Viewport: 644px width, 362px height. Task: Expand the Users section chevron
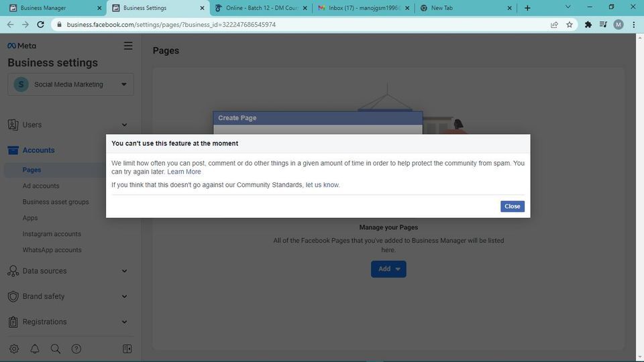click(x=125, y=125)
